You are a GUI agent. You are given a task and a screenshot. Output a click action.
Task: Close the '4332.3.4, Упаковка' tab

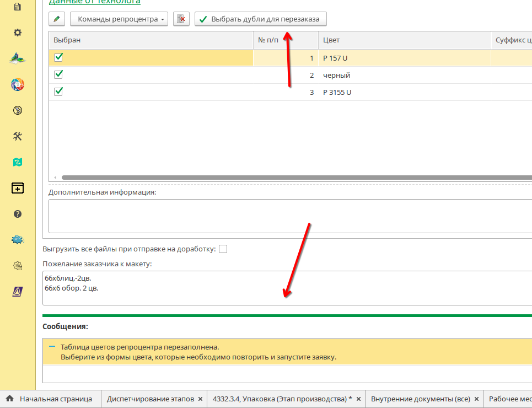[x=358, y=399]
